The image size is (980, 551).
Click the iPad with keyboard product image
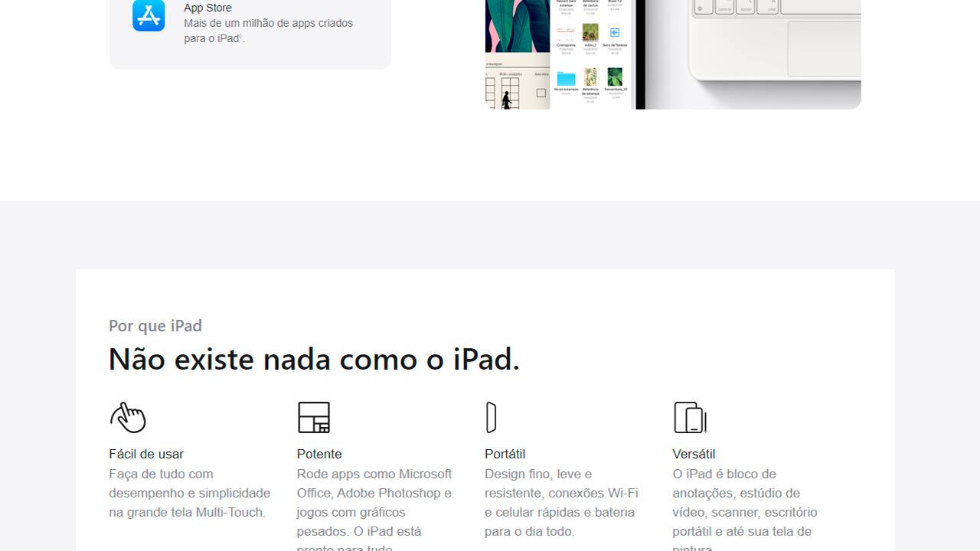pyautogui.click(x=673, y=54)
